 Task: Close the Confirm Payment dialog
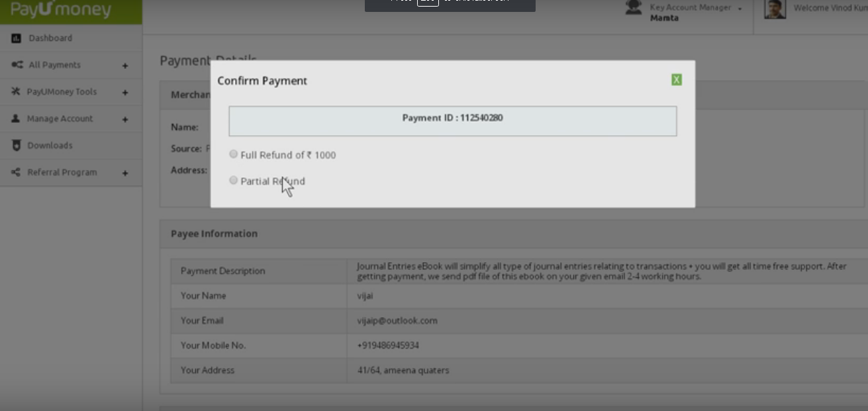point(677,79)
